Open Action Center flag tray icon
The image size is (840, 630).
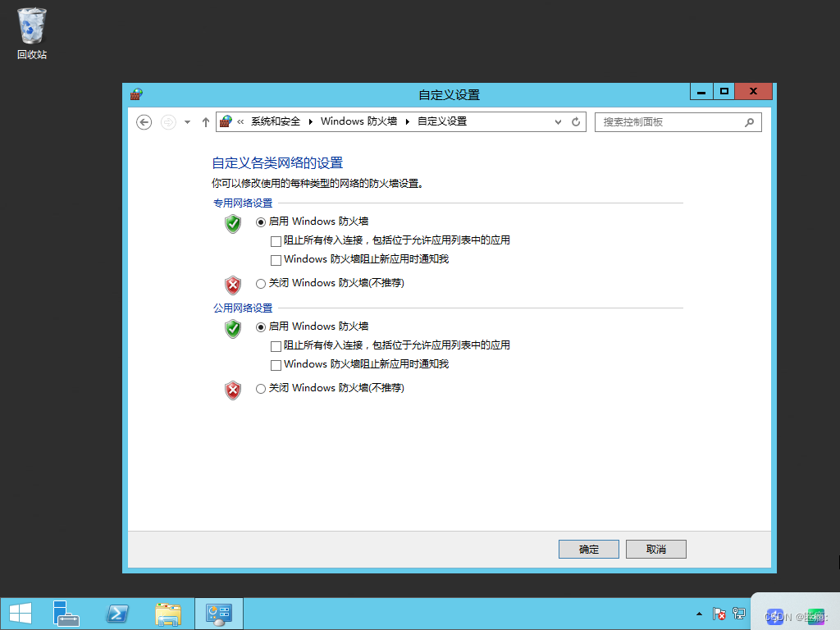719,614
